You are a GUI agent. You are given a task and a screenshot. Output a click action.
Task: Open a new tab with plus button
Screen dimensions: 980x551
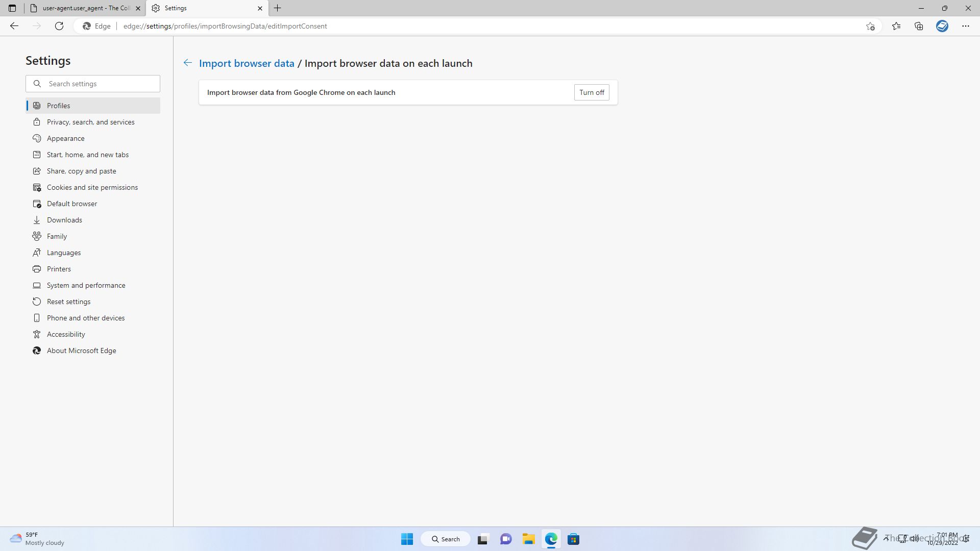(278, 8)
